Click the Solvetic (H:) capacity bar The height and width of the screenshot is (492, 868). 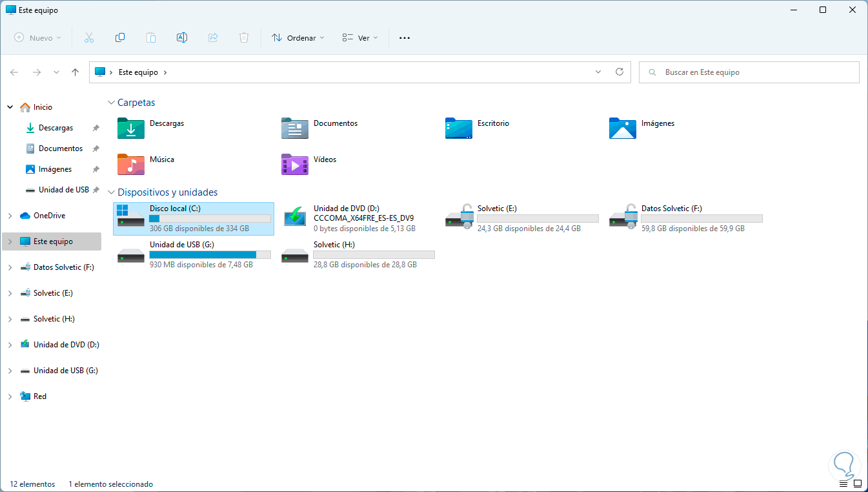tap(374, 255)
